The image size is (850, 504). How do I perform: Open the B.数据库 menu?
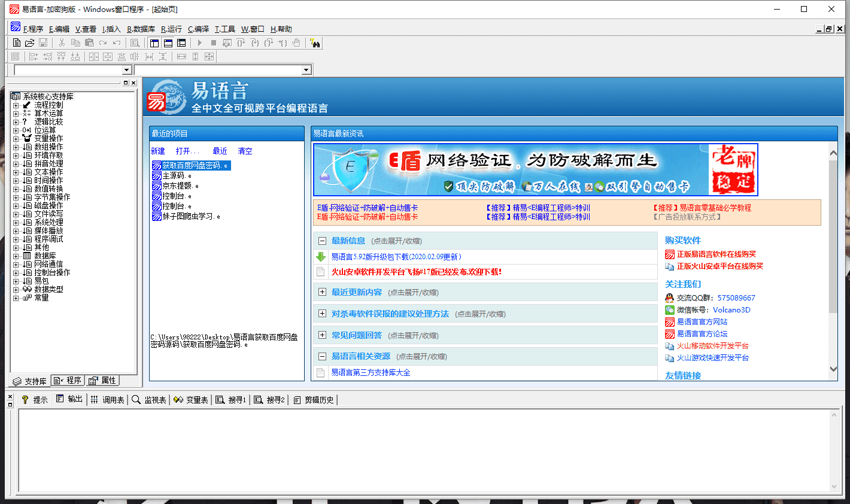tap(141, 29)
